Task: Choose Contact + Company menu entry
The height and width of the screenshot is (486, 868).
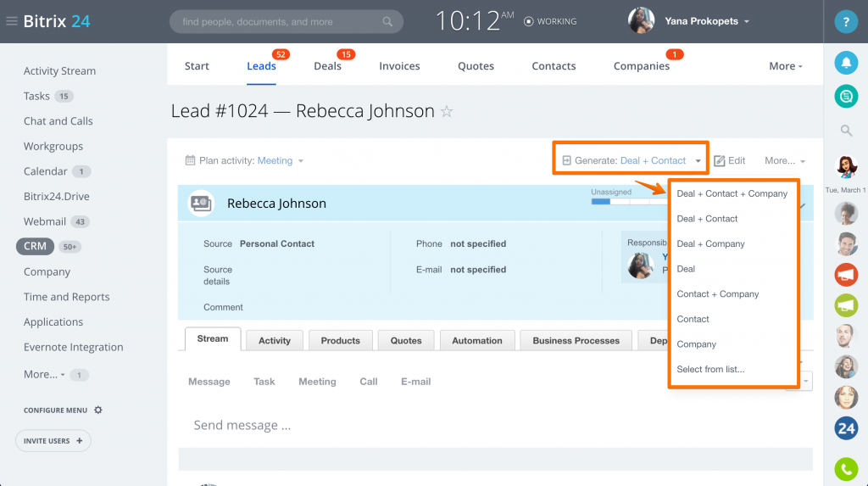Action: [717, 293]
